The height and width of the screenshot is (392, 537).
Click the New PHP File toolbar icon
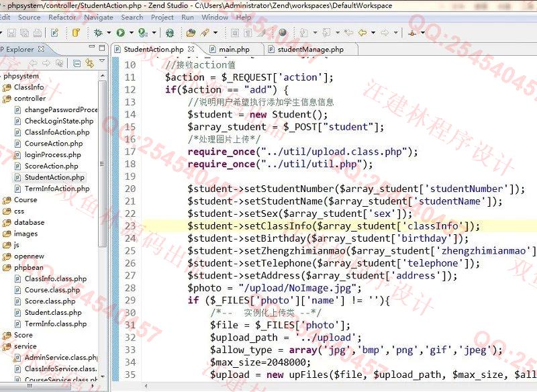(54, 33)
